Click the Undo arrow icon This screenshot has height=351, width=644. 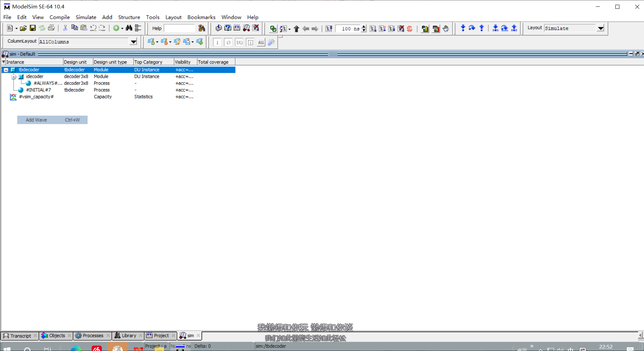pyautogui.click(x=93, y=28)
